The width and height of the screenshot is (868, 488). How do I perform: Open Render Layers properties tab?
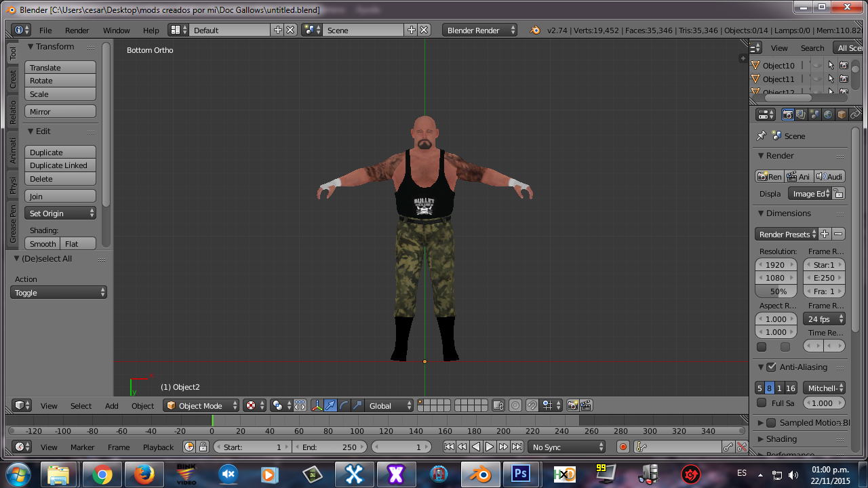click(x=801, y=115)
